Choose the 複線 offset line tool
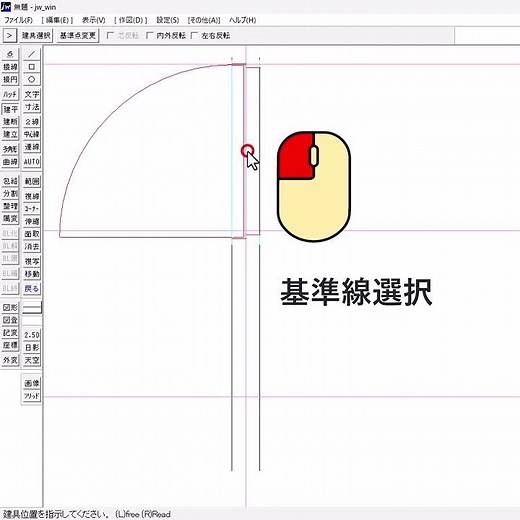The image size is (520, 520). [x=32, y=196]
